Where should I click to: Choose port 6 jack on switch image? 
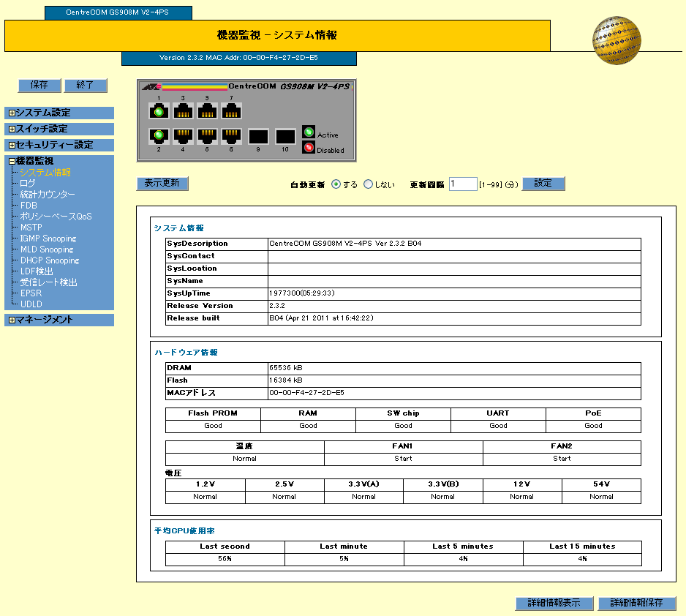coord(208,136)
